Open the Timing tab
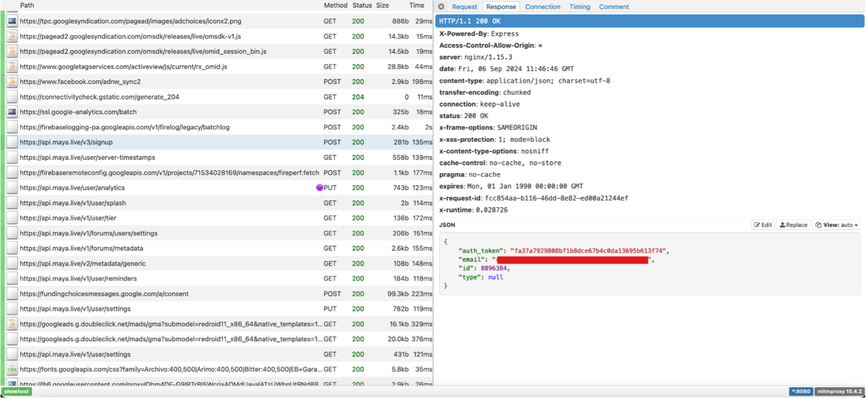The width and height of the screenshot is (868, 399). click(579, 7)
